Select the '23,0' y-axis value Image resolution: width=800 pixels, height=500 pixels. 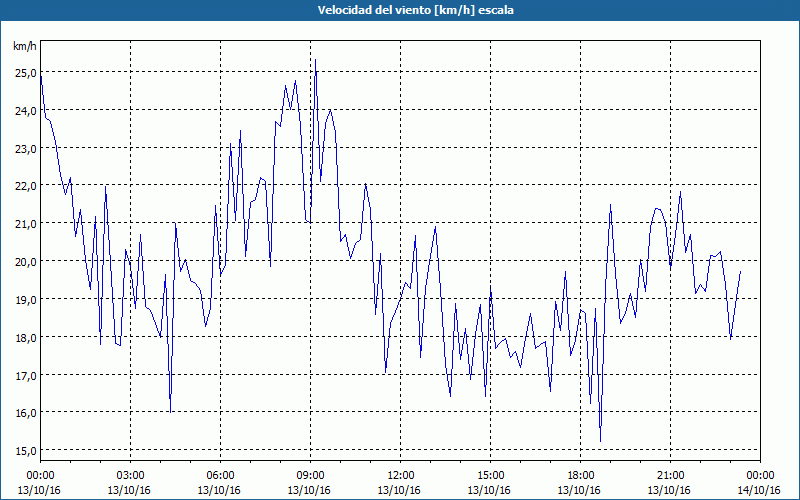(x=26, y=148)
